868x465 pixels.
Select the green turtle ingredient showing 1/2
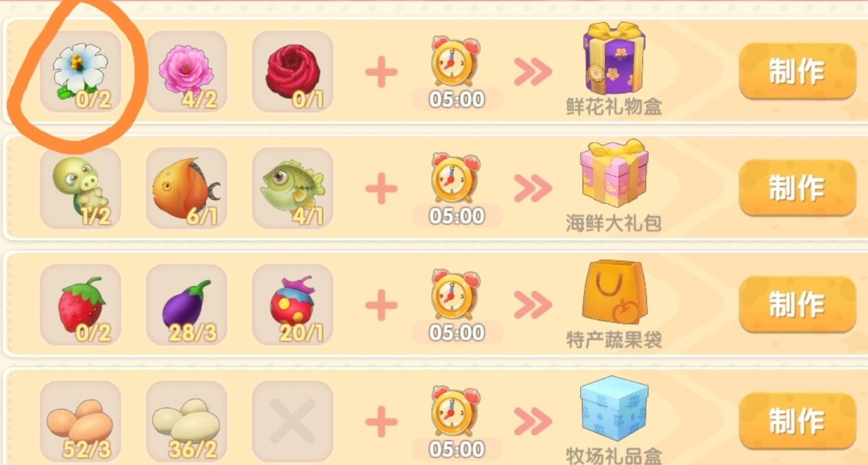(x=80, y=188)
